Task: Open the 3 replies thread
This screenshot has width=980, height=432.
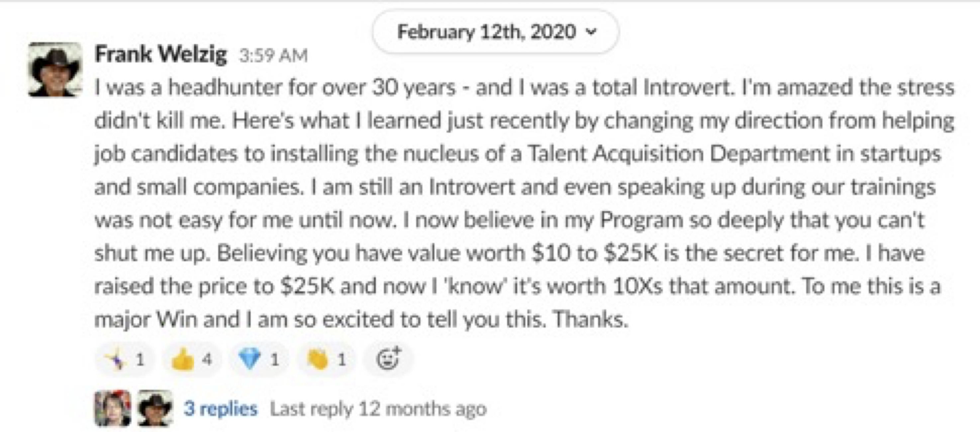Action: tap(220, 409)
